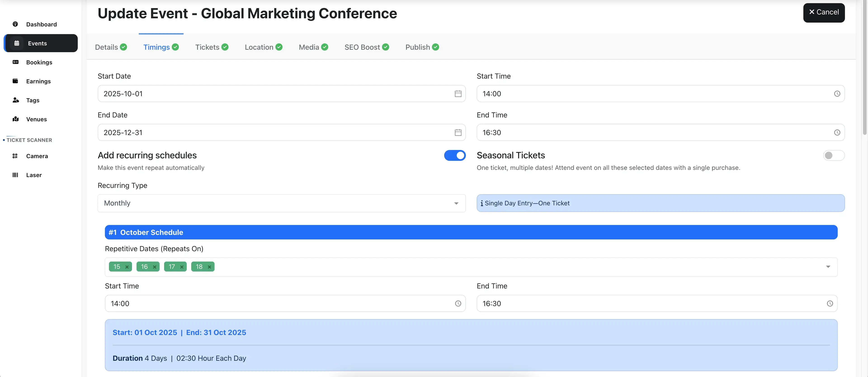Click the Cancel button

(x=823, y=12)
